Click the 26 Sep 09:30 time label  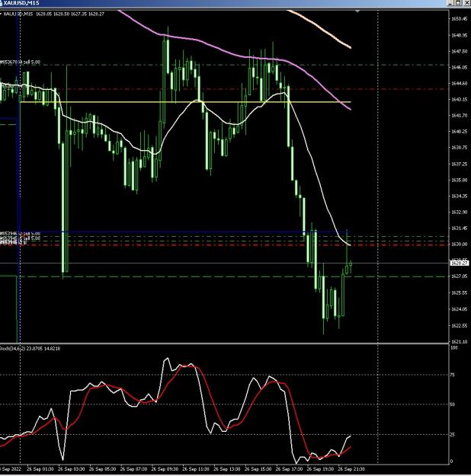(x=165, y=469)
